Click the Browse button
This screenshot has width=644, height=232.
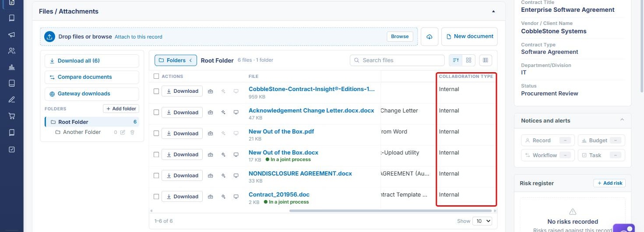click(400, 36)
